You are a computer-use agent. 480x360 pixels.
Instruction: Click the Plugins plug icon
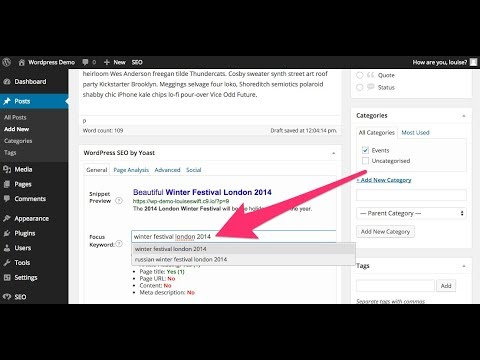[7, 233]
